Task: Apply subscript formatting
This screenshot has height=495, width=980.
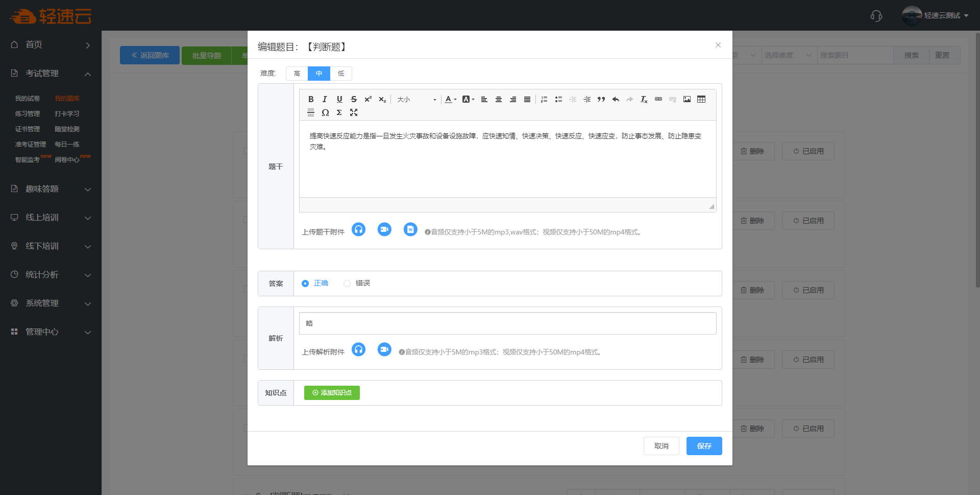Action: [382, 99]
